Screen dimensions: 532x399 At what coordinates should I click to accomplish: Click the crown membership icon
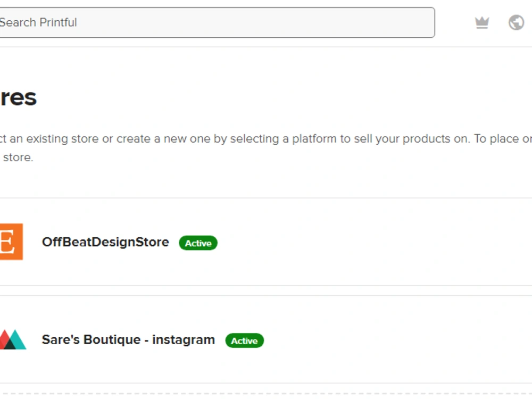click(x=482, y=23)
